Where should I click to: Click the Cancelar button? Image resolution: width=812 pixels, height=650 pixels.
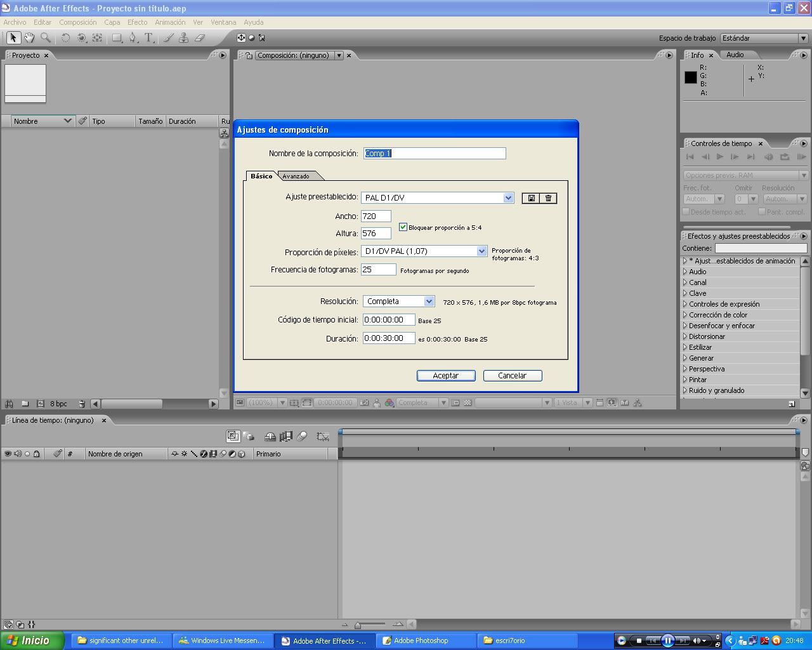point(513,376)
